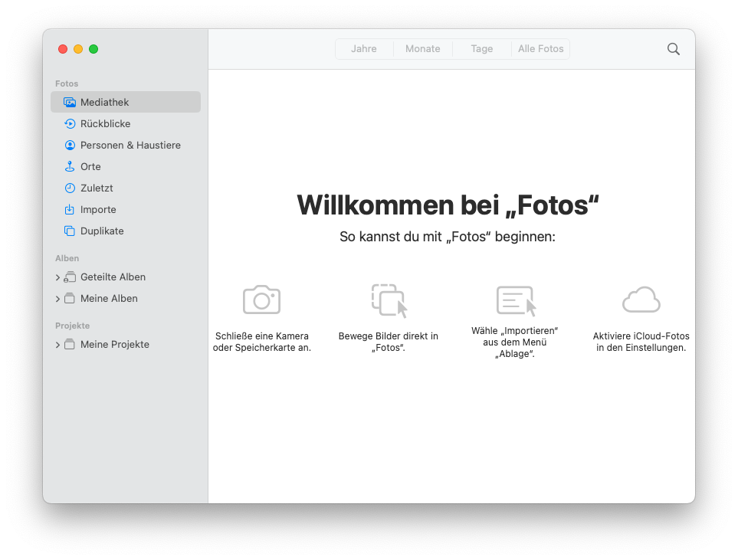Open Rückblicke in the sidebar
The image size is (738, 560).
[126, 124]
